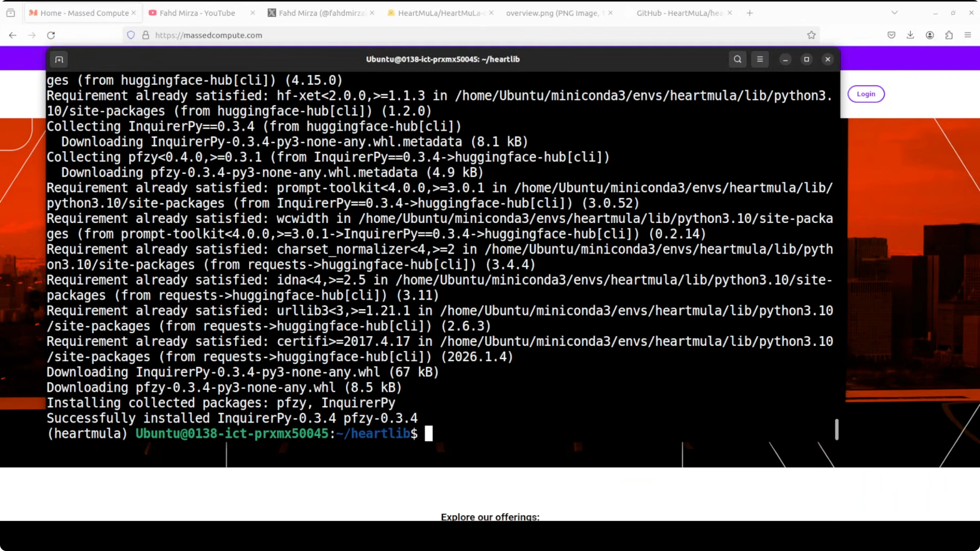Click the Login button
980x551 pixels.
pos(866,94)
